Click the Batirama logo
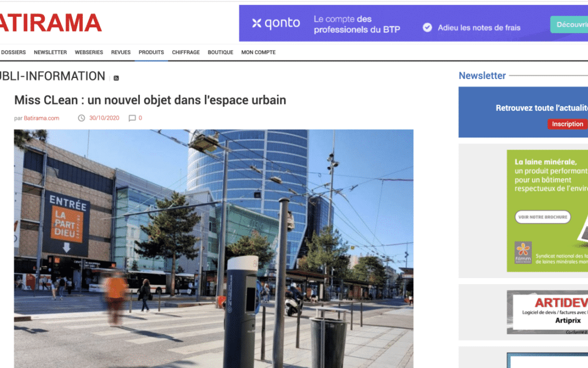588x368 pixels. pyautogui.click(x=50, y=23)
